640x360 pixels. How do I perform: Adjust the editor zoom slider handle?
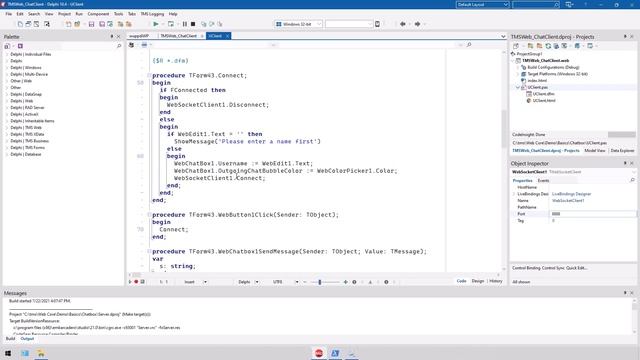320,282
